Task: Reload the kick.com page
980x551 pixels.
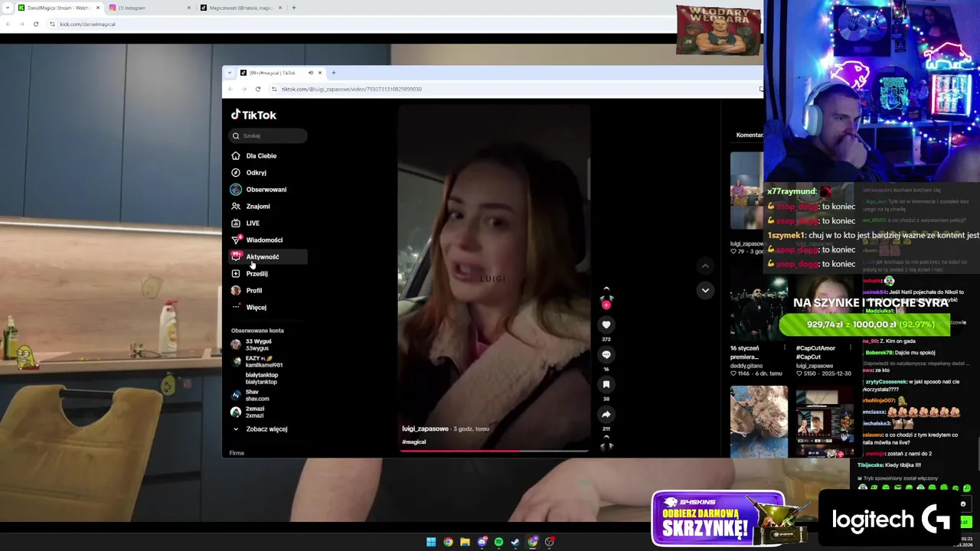Action: (35, 24)
